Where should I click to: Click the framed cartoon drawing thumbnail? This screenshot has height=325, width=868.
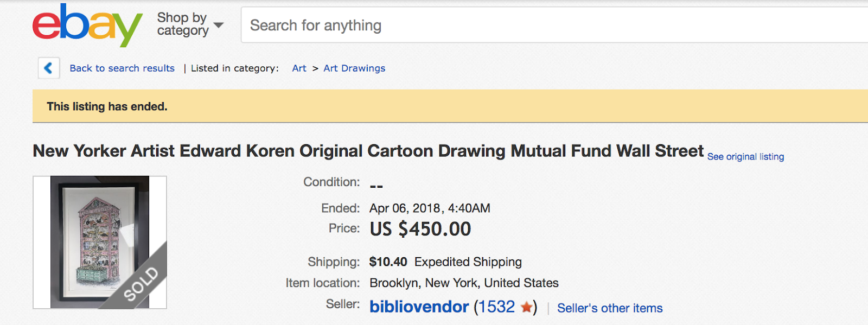tap(100, 242)
